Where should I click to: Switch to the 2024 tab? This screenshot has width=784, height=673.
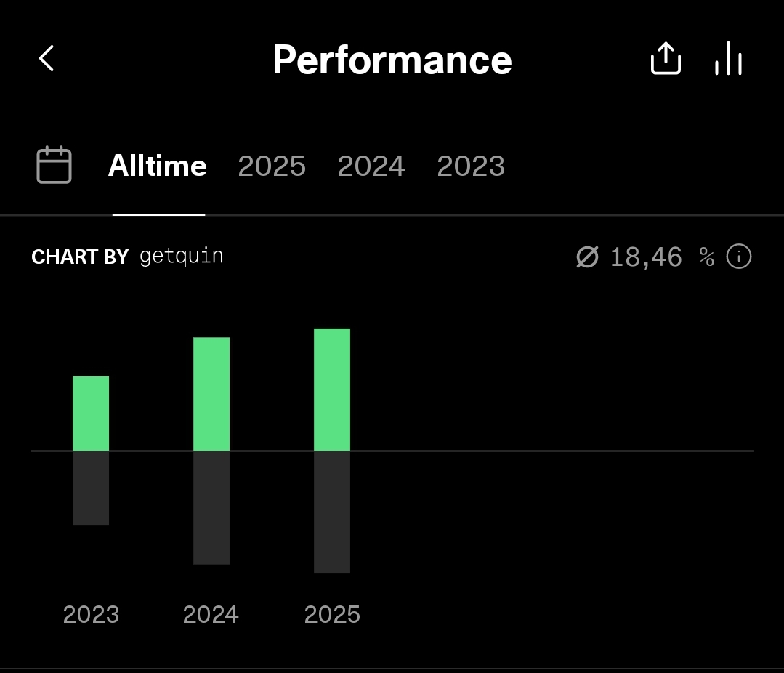tap(371, 166)
